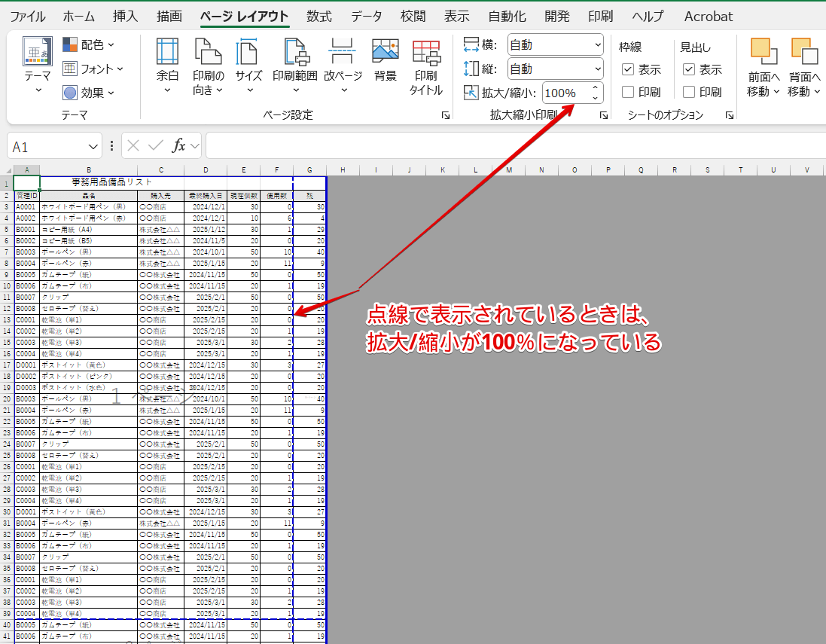This screenshot has width=826, height=644.
Task: Click the サイズ paper size icon
Action: (x=248, y=53)
